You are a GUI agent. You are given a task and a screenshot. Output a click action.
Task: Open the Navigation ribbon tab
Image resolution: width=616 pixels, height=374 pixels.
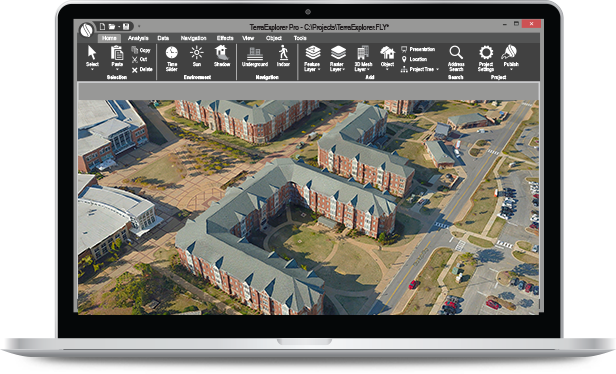(x=193, y=38)
